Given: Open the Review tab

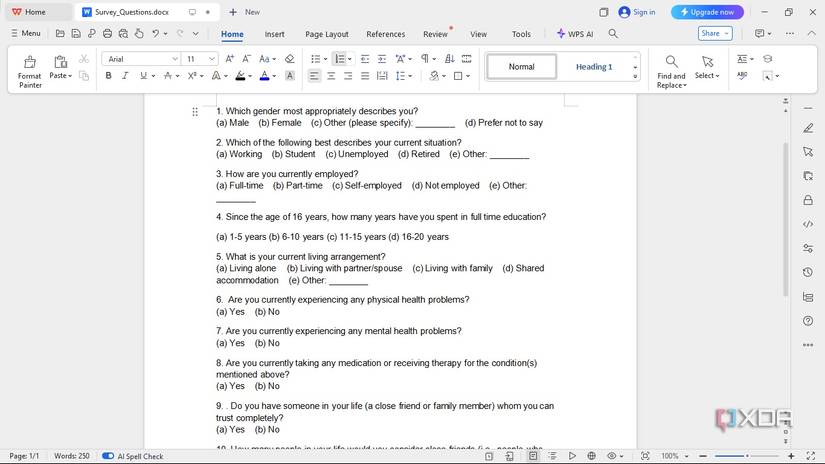Looking at the screenshot, I should (435, 34).
